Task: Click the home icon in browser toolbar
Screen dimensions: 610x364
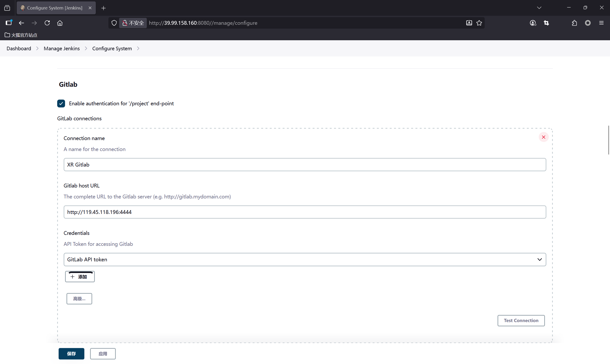Action: [60, 23]
